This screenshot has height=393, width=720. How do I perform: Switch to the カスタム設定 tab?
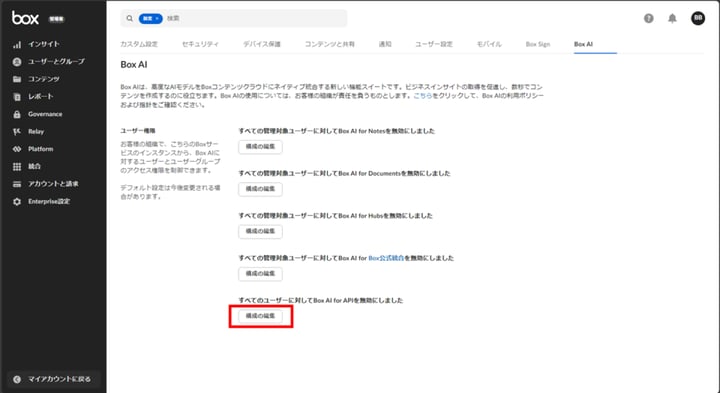tap(139, 44)
